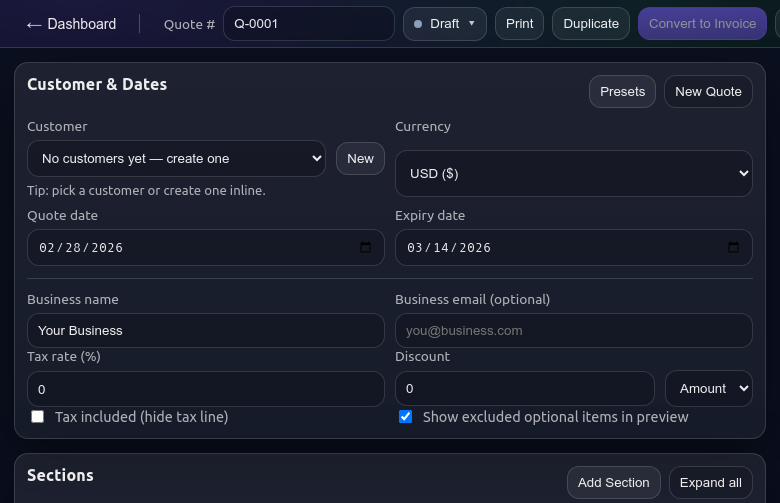Open the Expiry date calendar picker icon

[733, 247]
